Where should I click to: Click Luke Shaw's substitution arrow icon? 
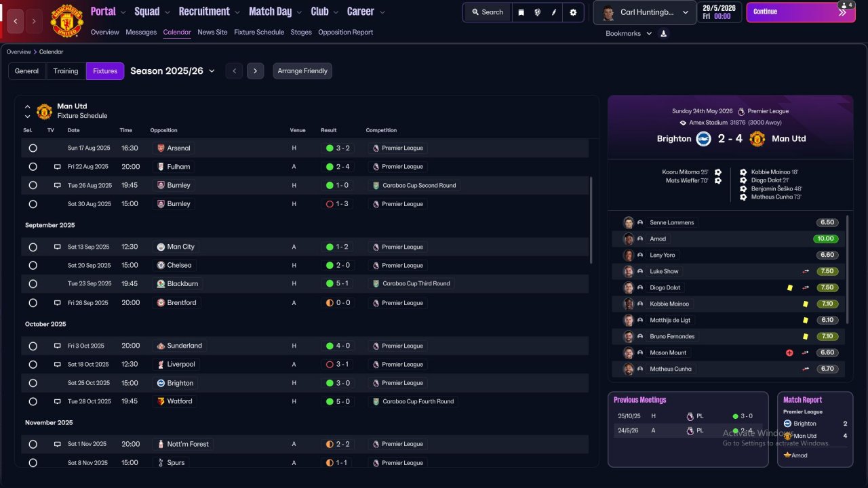pyautogui.click(x=806, y=271)
